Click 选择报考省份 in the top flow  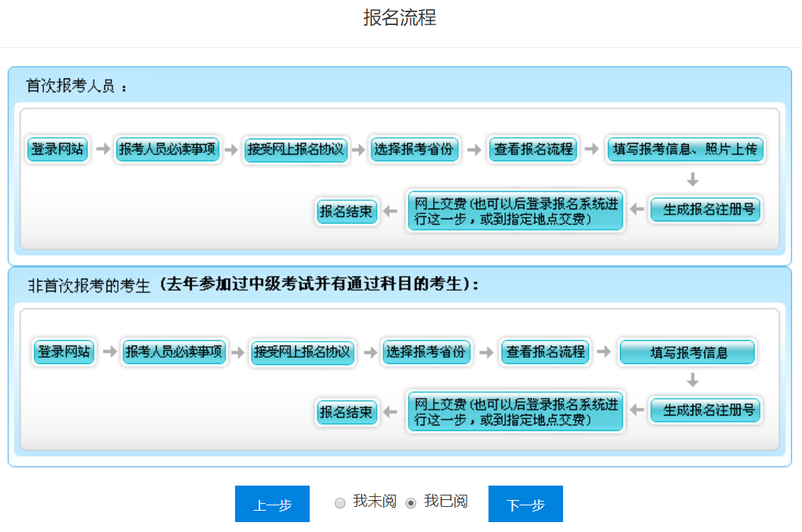[414, 150]
